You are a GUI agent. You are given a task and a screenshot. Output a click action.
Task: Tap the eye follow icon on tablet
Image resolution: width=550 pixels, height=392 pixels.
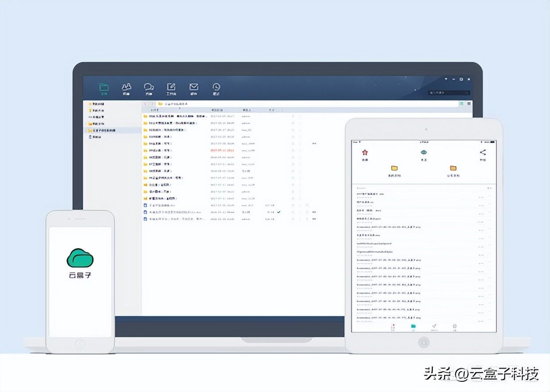424,153
